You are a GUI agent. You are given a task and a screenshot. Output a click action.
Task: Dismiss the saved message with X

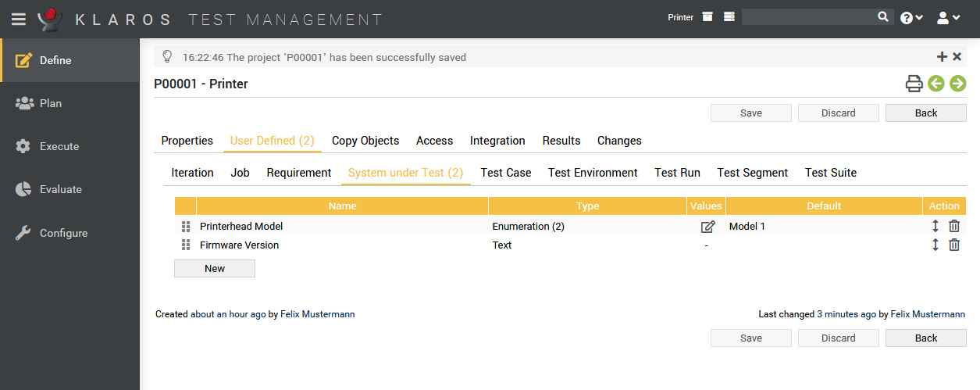(x=957, y=56)
